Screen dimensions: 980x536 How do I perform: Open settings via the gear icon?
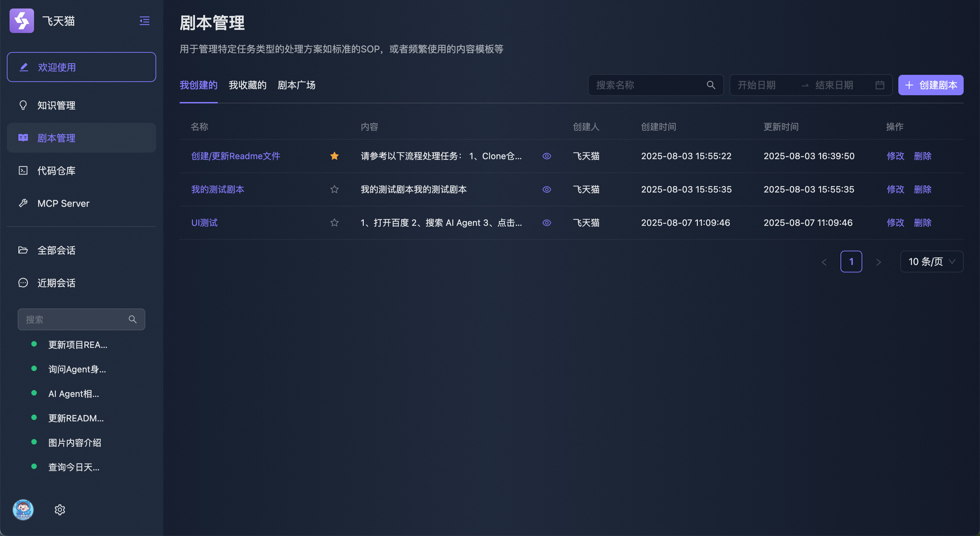60,509
